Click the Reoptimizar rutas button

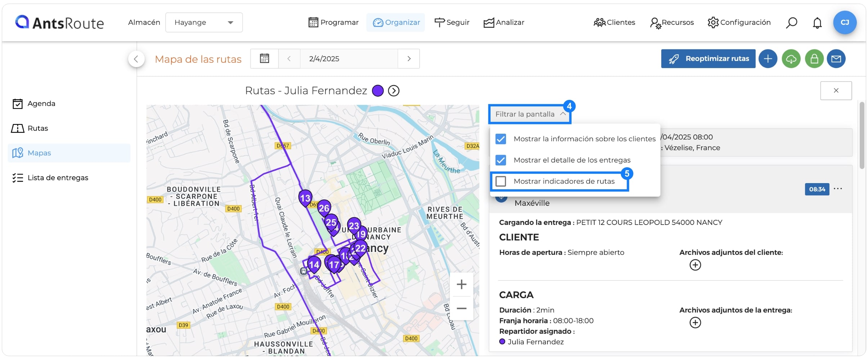point(708,58)
